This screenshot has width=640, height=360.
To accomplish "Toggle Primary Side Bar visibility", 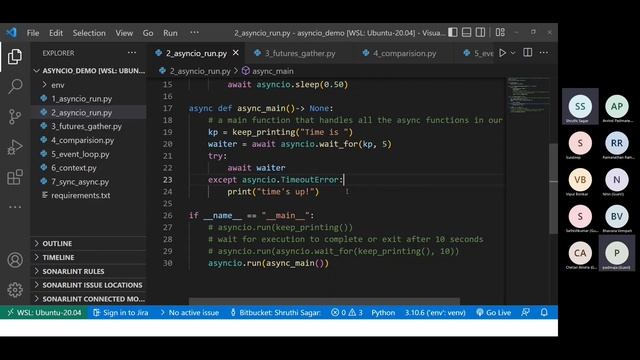I will coord(453,32).
